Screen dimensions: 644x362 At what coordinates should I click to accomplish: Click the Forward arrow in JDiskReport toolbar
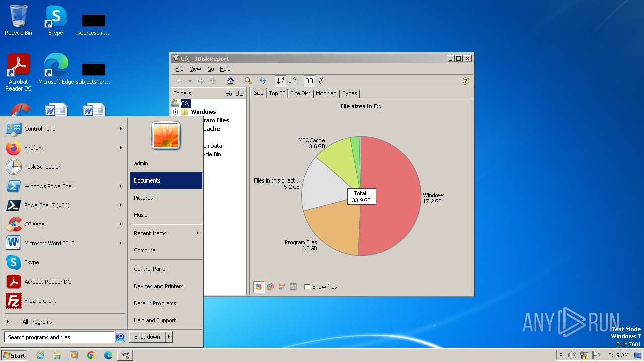tap(201, 81)
